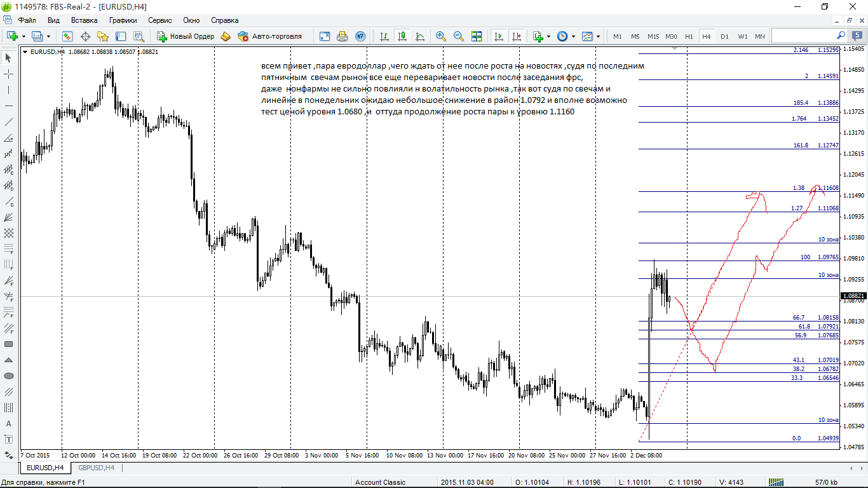Open the Terminal panel
This screenshot has height=488, width=868.
pyautogui.click(x=121, y=36)
